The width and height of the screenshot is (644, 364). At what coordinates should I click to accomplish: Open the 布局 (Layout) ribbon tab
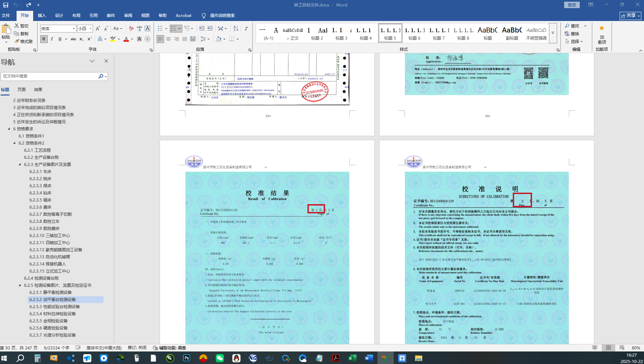(x=76, y=16)
